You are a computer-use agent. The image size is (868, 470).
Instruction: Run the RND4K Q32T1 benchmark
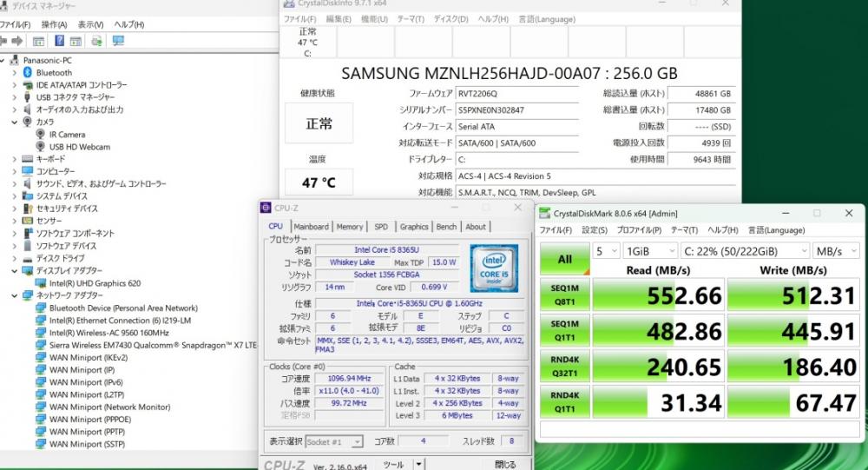pos(565,367)
